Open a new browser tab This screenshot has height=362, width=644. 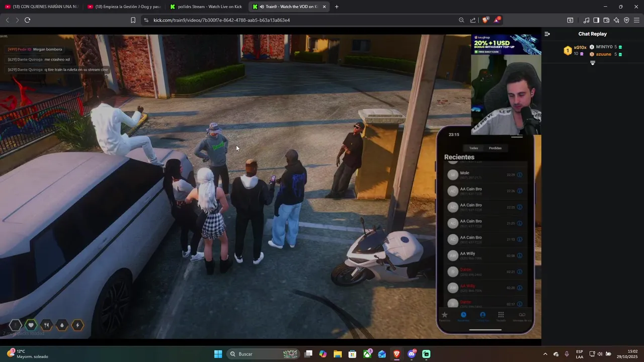click(337, 7)
